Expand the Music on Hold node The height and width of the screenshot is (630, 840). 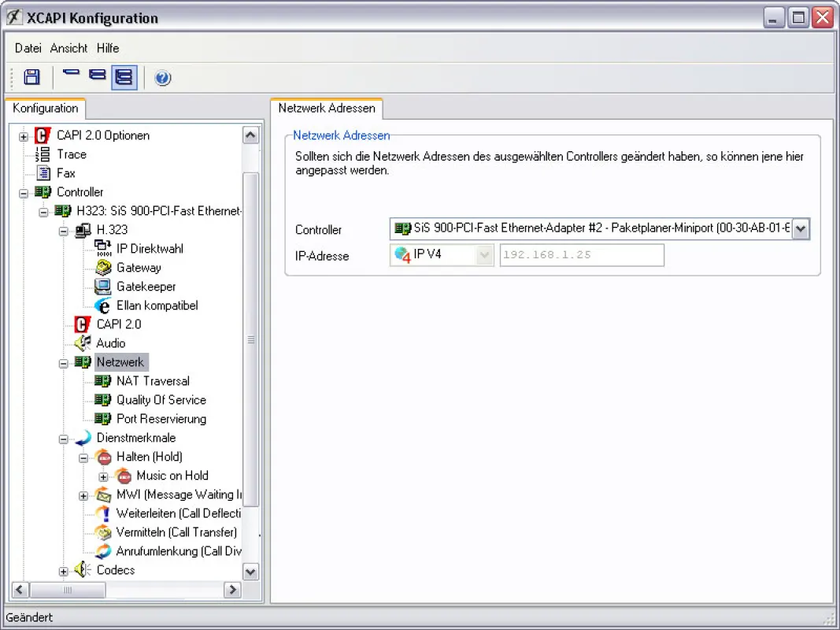click(x=103, y=476)
